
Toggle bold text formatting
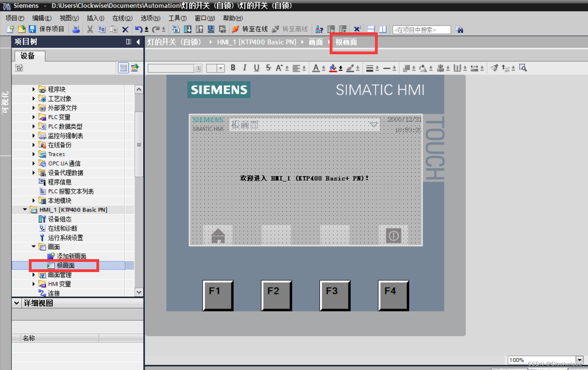click(233, 68)
